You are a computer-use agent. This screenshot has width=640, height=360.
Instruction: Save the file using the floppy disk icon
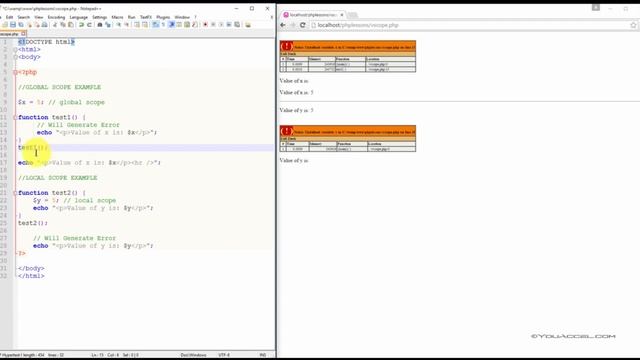[x=13, y=25]
